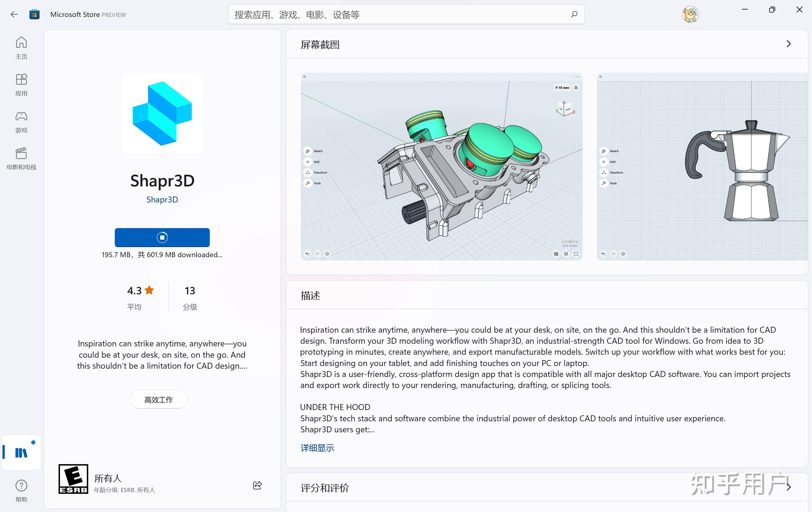Open the 游戏 section
This screenshot has width=812, height=512.
coord(21,121)
